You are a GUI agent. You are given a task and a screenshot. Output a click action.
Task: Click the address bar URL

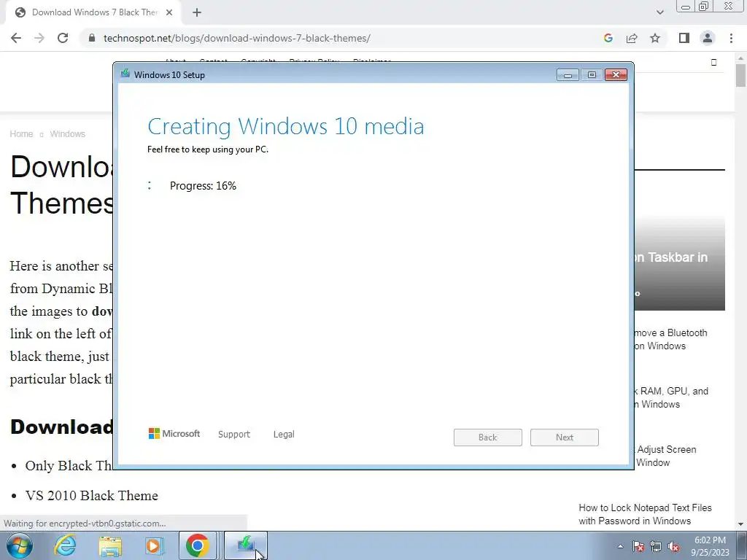(x=237, y=38)
